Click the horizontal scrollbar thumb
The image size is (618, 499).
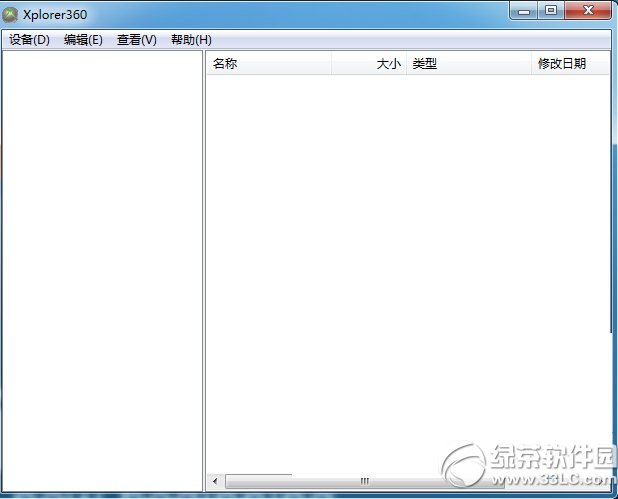[x=365, y=481]
